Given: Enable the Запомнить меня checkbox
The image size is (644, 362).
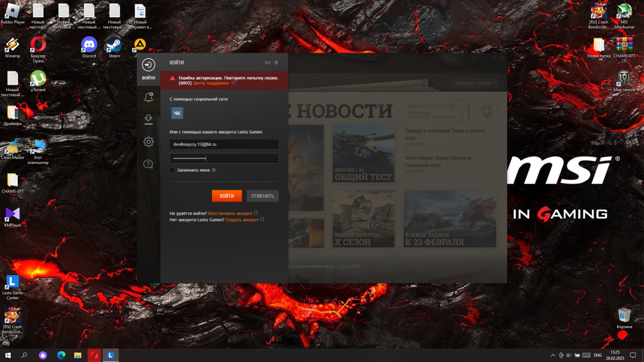Looking at the screenshot, I should click(172, 170).
